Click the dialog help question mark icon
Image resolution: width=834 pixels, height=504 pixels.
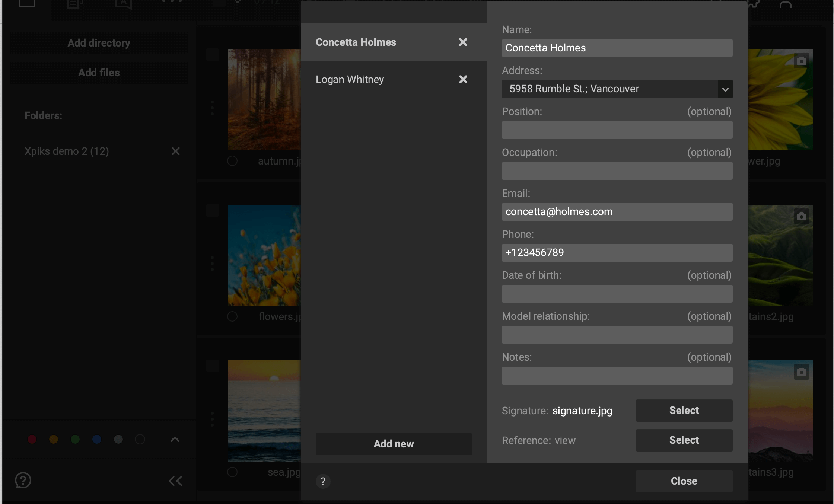(x=323, y=481)
